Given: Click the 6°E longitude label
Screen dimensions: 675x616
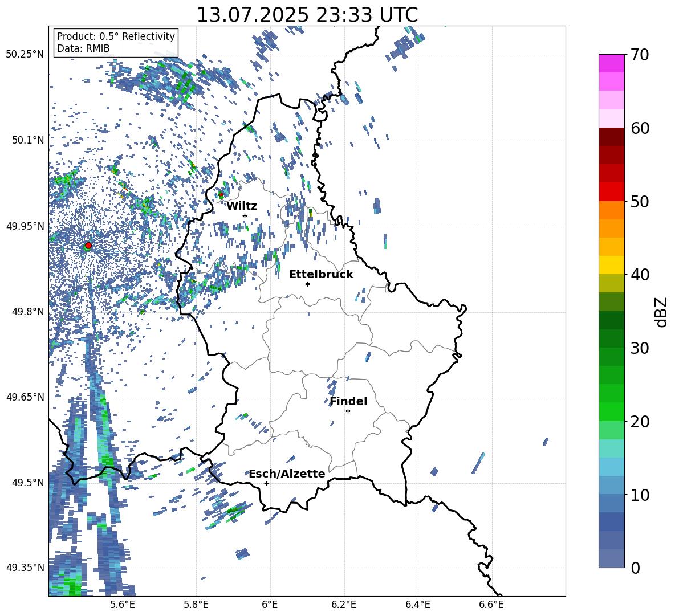Looking at the screenshot, I should 270,605.
